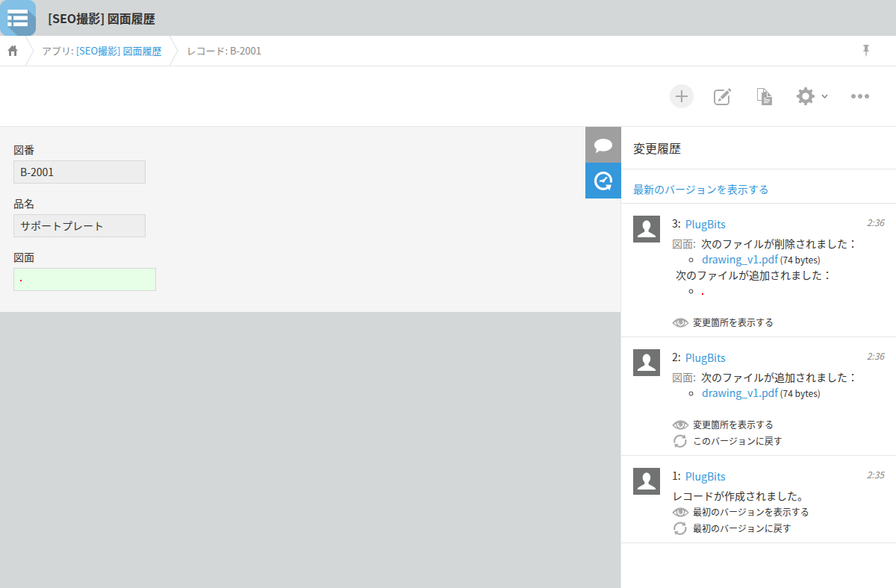The width and height of the screenshot is (896, 588).
Task: Click the 品名 field サポートプレート
Action: tap(79, 226)
